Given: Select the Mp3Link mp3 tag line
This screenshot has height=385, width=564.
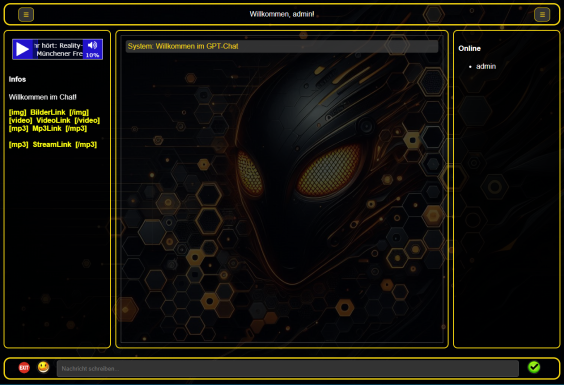Looking at the screenshot, I should (x=48, y=128).
